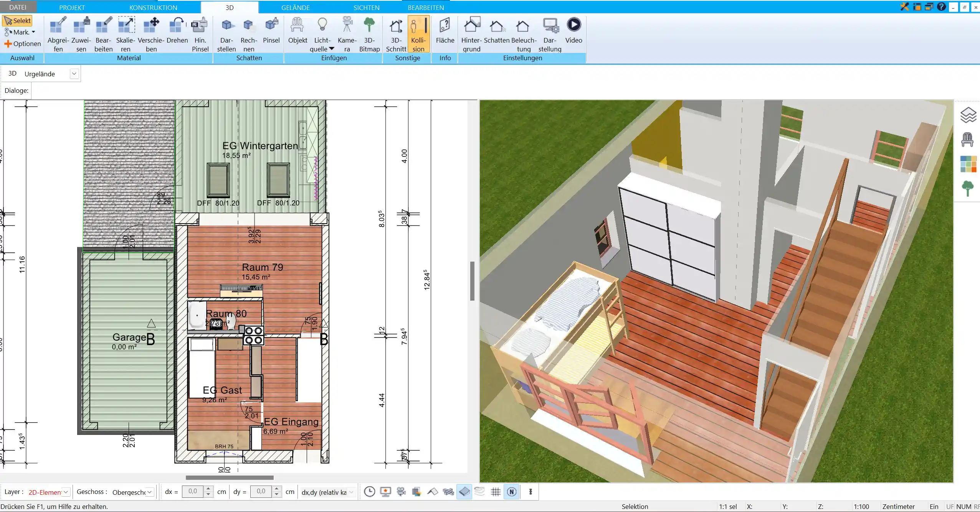Screen dimensions: 980x512
Task: Toggle the north arrow N icon
Action: 511,492
